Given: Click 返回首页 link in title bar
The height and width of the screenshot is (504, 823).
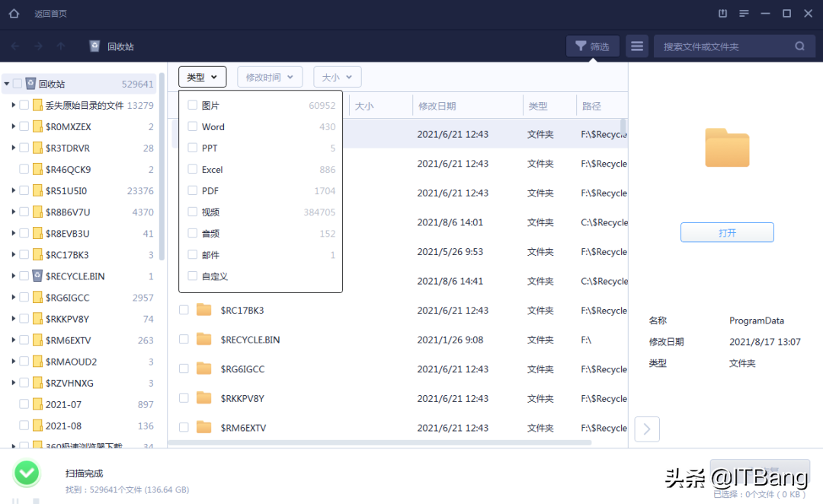Looking at the screenshot, I should [x=50, y=14].
